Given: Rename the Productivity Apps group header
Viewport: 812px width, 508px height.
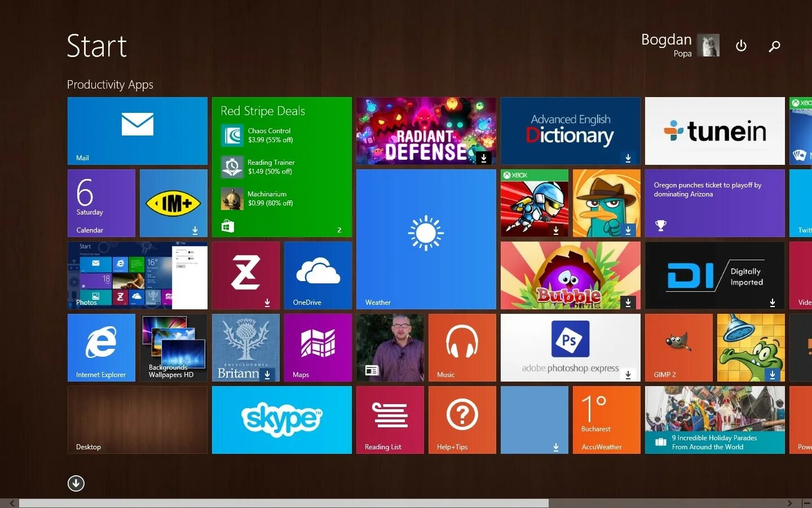Looking at the screenshot, I should point(110,85).
